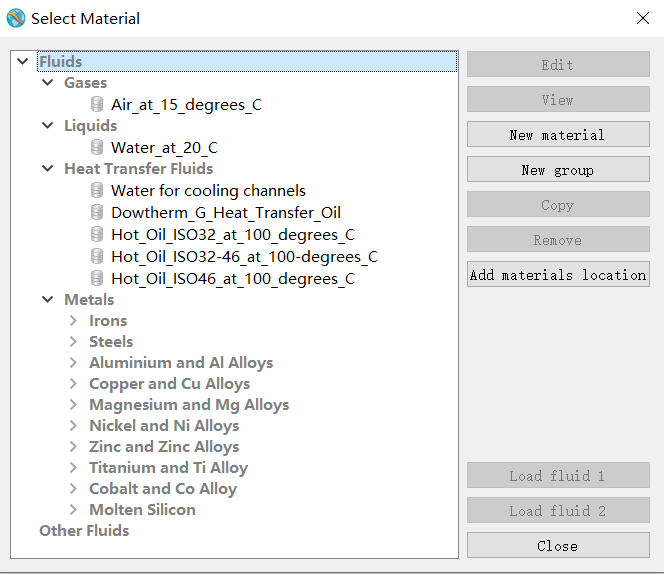Screen dimensions: 664x574
Task: Click the Hot_Oil_ISO46_at_100_degrees_C material icon
Action: tap(97, 278)
